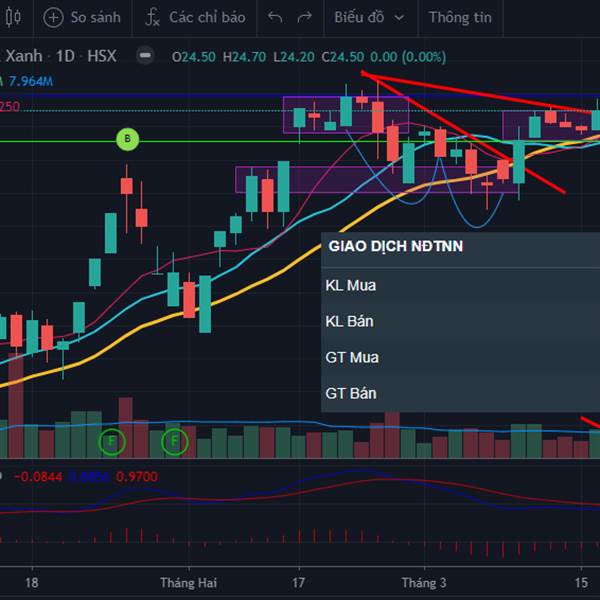Click the first F marker on volume
This screenshot has height=600, width=600.
tap(112, 442)
